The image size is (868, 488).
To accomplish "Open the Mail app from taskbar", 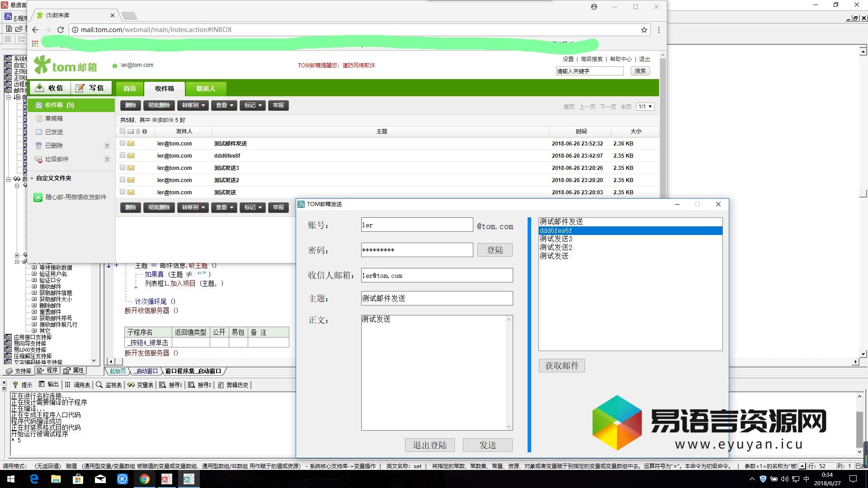I will pos(100,479).
